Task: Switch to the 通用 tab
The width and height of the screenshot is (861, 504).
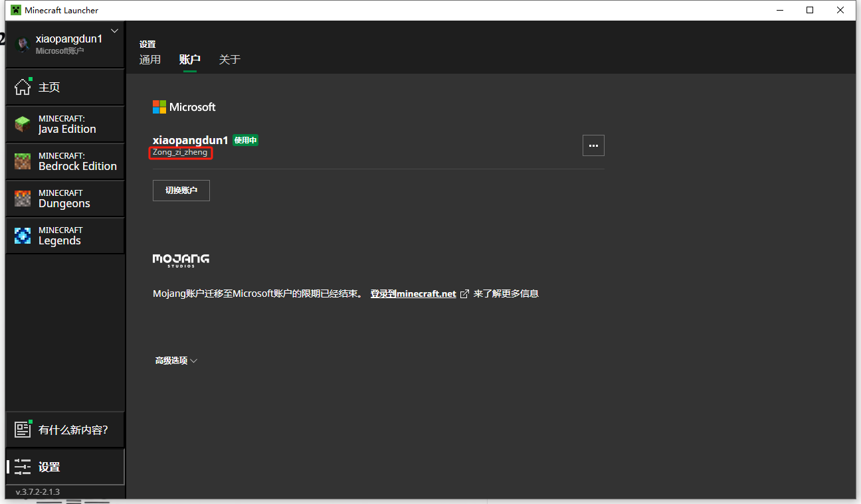Action: click(x=150, y=60)
